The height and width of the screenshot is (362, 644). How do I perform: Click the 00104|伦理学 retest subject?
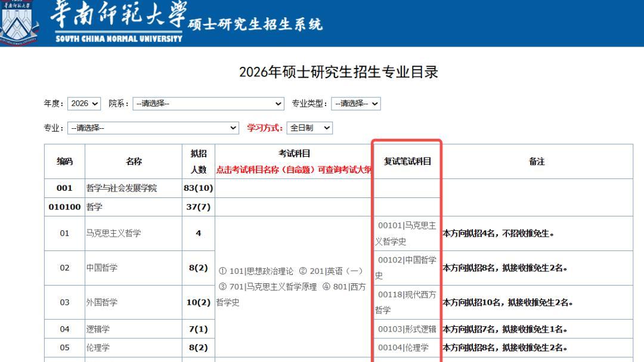click(403, 348)
